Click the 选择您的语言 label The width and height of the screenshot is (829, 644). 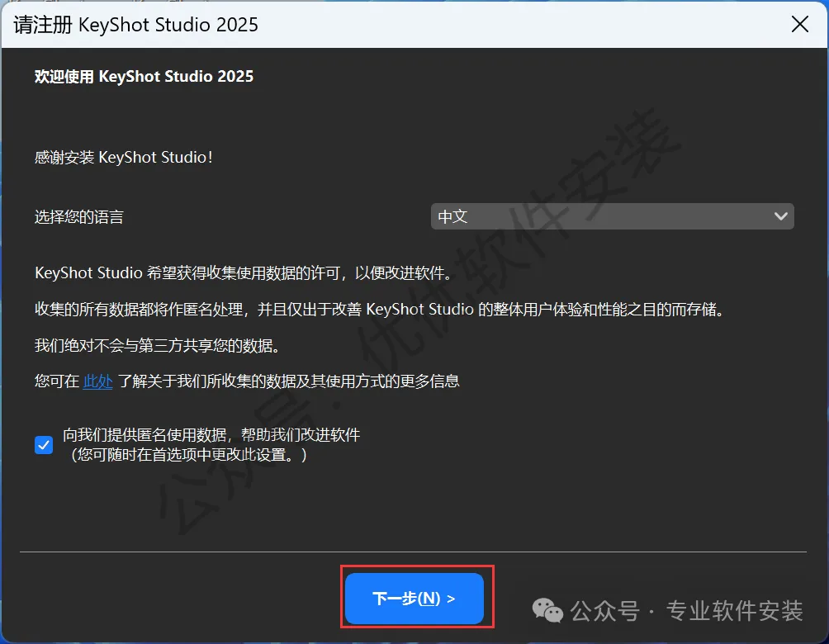tap(78, 217)
